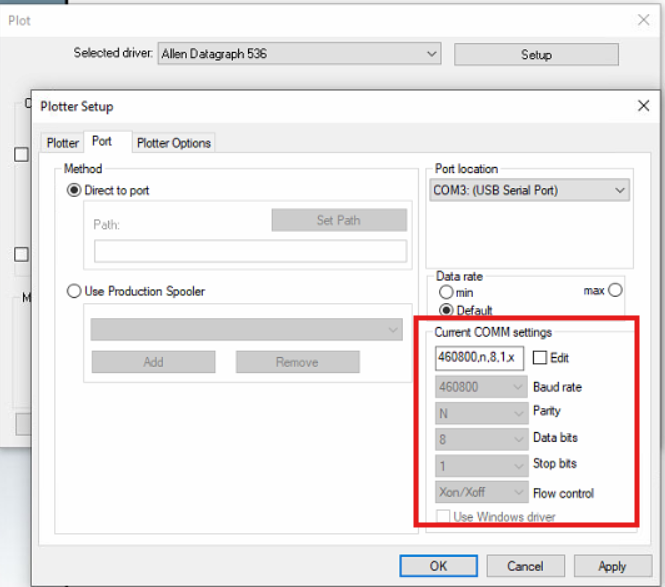Open the Flow control dropdown

click(x=481, y=492)
